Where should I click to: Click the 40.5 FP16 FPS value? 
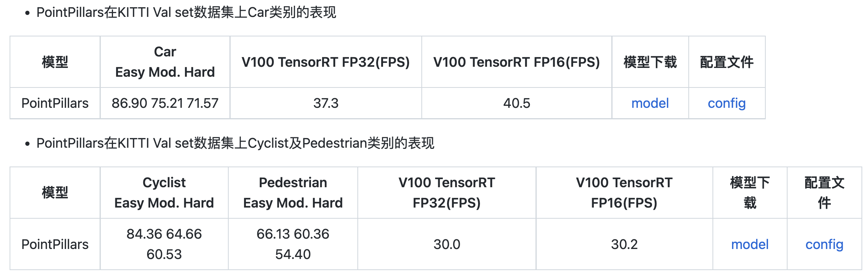(x=516, y=103)
